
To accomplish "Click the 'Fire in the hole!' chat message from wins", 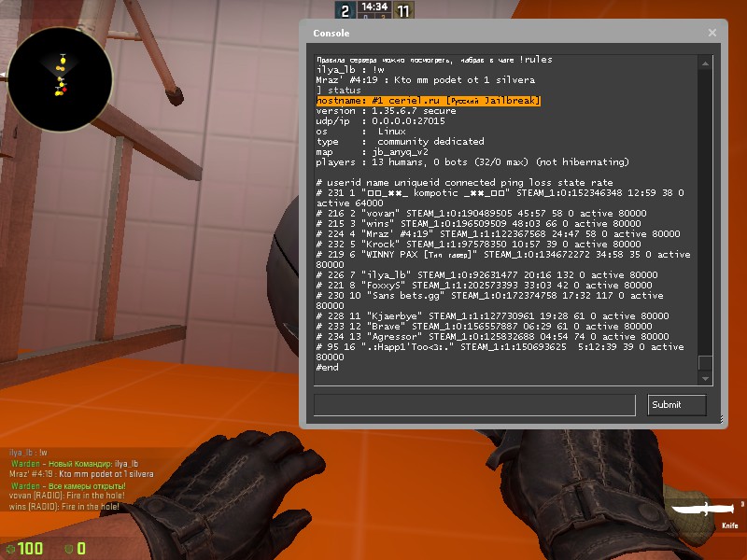I will [63, 508].
